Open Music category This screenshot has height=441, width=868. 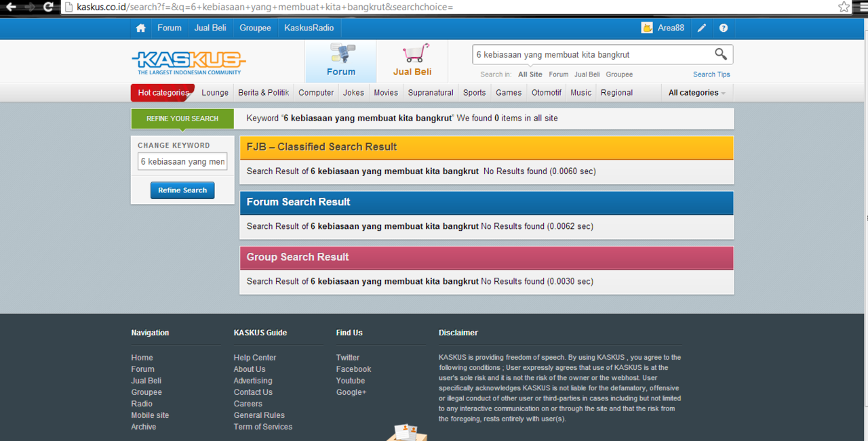[x=581, y=93]
